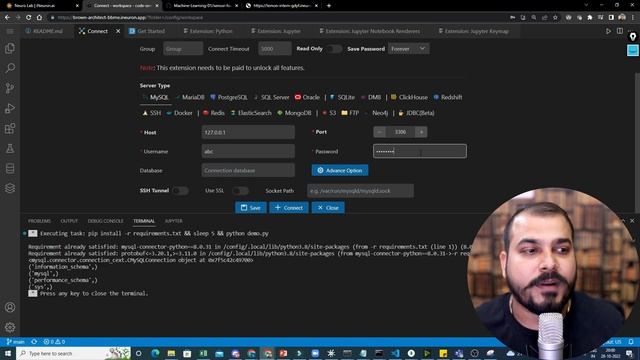Select PostgreSQL server type

click(x=229, y=97)
